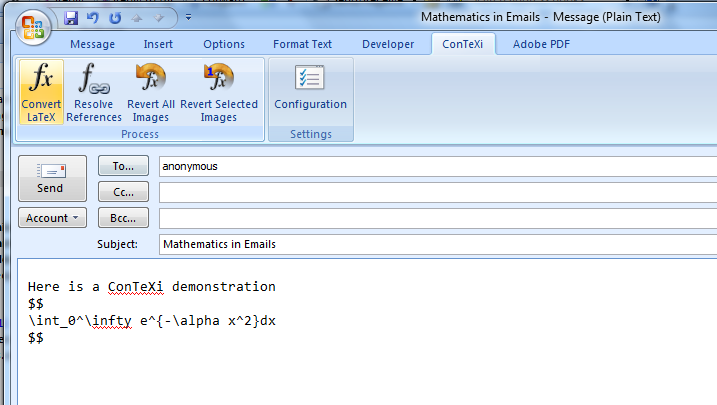The image size is (717, 405).
Task: Run Convert LaTeX command
Action: click(x=41, y=92)
